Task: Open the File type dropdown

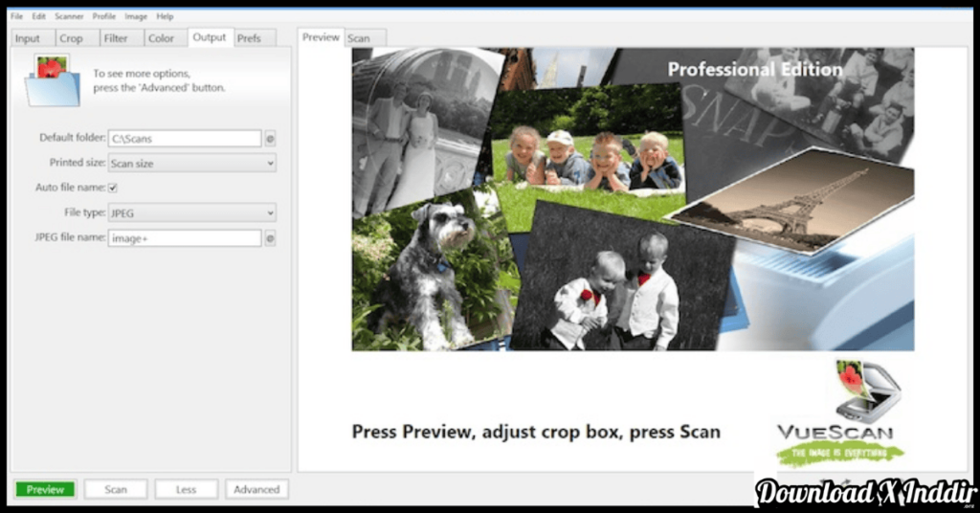Action: [191, 212]
